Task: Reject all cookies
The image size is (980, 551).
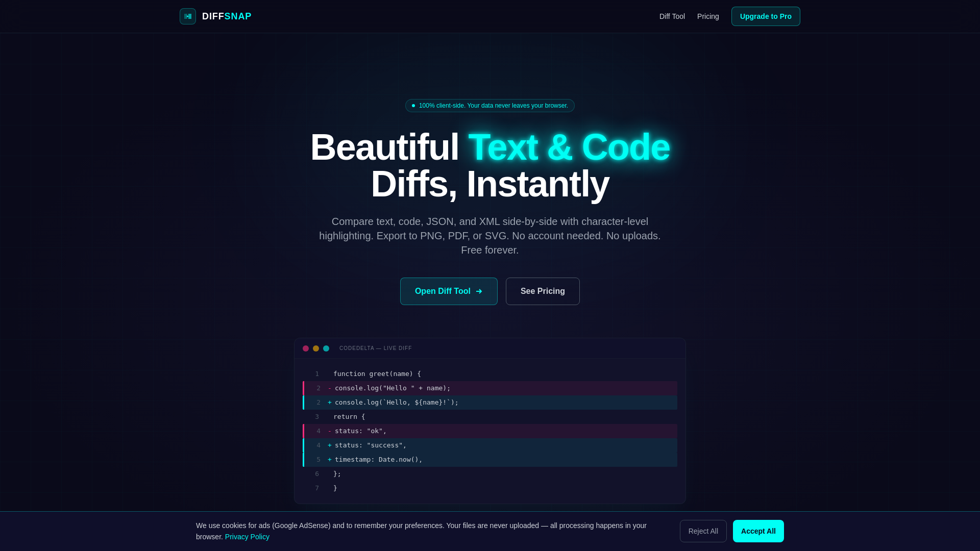Action: (x=703, y=531)
